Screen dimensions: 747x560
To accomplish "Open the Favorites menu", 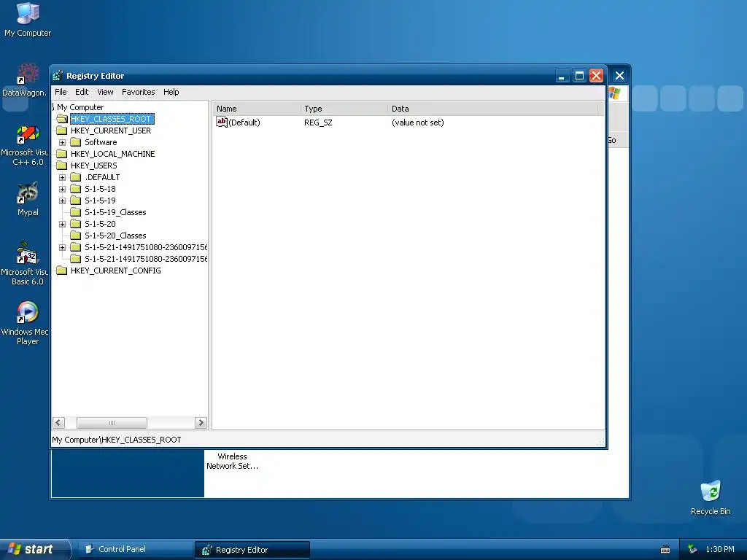I will [138, 92].
